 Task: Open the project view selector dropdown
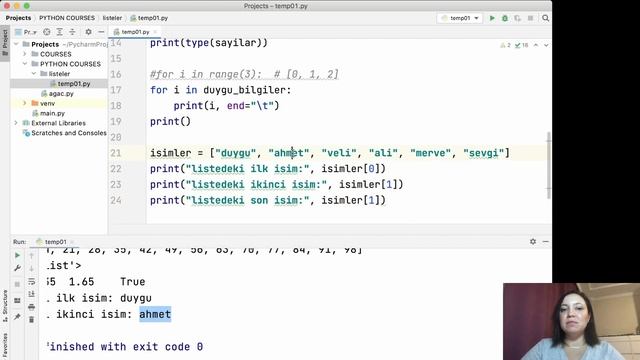(26, 32)
